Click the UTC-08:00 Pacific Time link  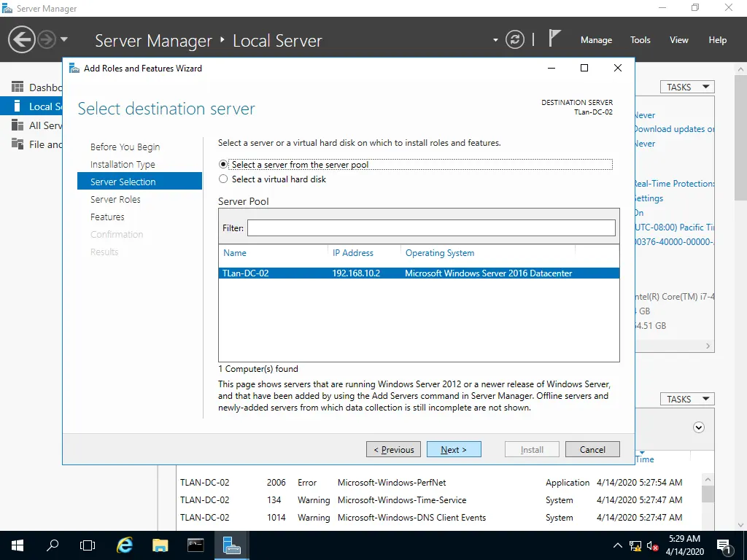675,227
